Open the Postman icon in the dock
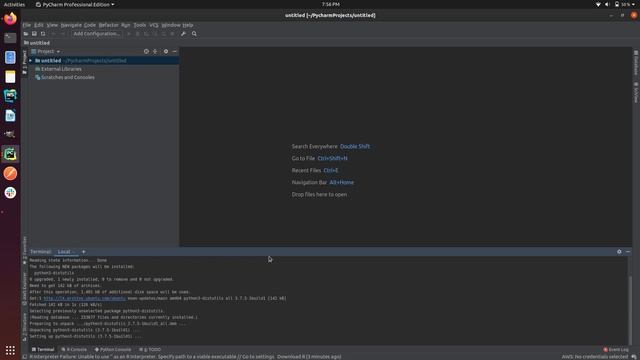The width and height of the screenshot is (640, 360). pos(10,173)
